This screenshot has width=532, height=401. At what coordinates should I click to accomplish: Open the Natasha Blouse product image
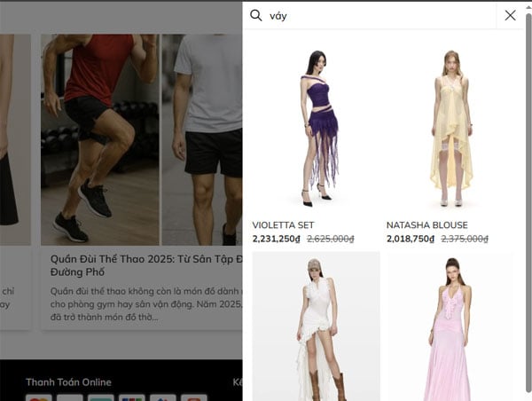[x=450, y=130]
